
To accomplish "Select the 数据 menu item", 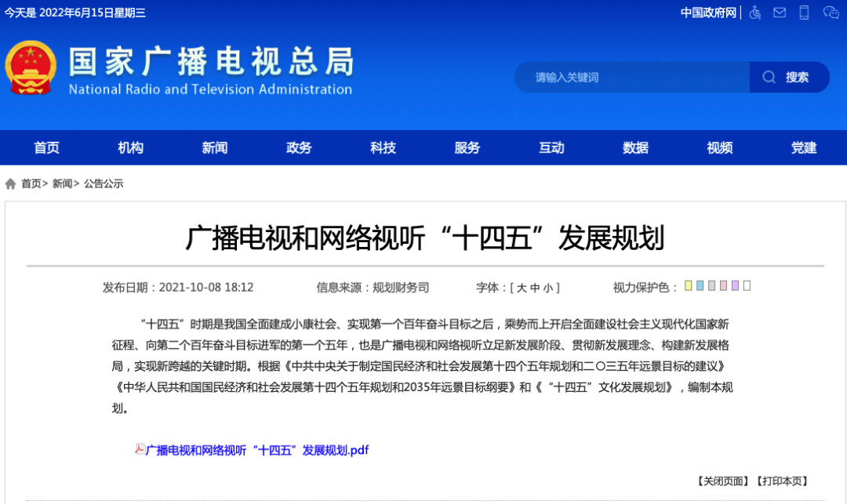I will [634, 147].
